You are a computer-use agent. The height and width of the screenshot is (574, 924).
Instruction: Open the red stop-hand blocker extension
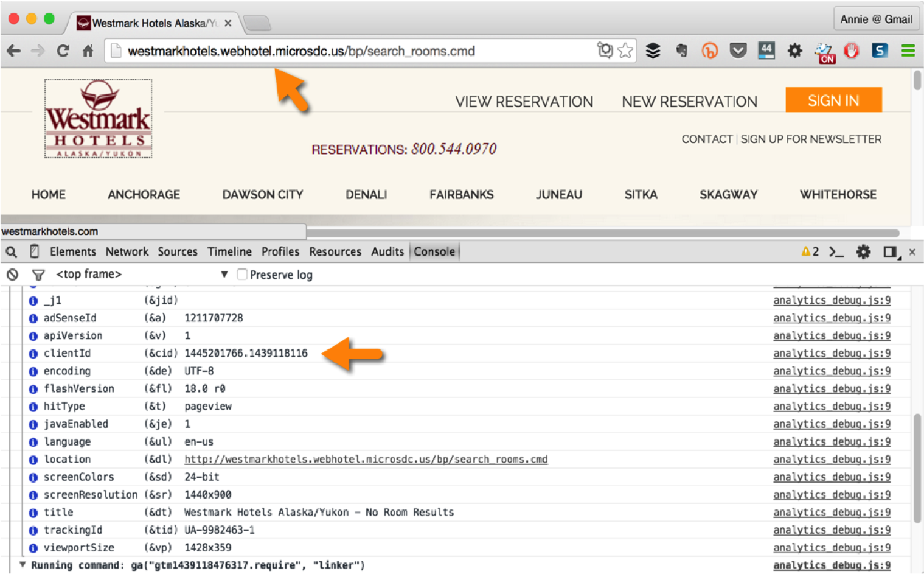click(852, 51)
